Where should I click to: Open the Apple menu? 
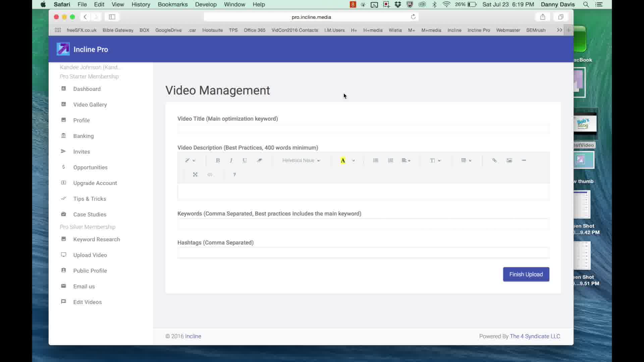43,4
